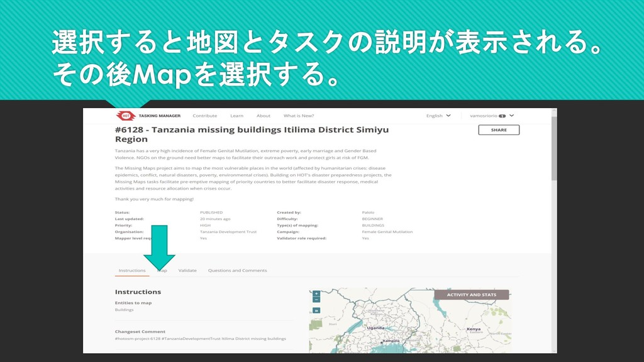Viewport: 644px width, 362px height.
Task: Switch to the Validate tab
Action: [x=187, y=270]
